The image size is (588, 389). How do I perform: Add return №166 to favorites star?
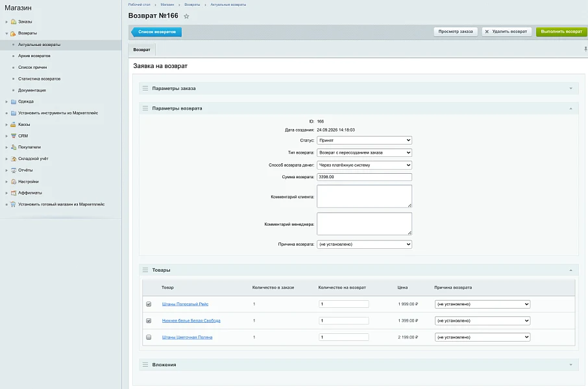(x=186, y=16)
